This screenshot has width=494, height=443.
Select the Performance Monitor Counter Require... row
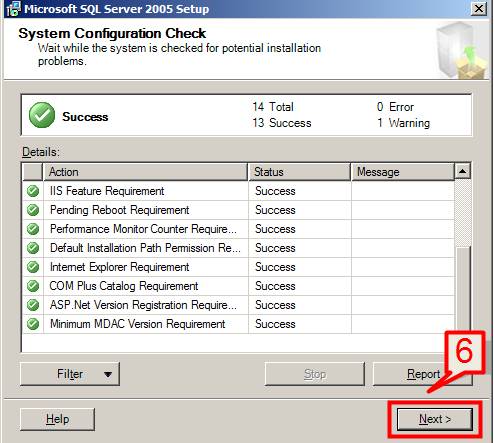[238, 229]
